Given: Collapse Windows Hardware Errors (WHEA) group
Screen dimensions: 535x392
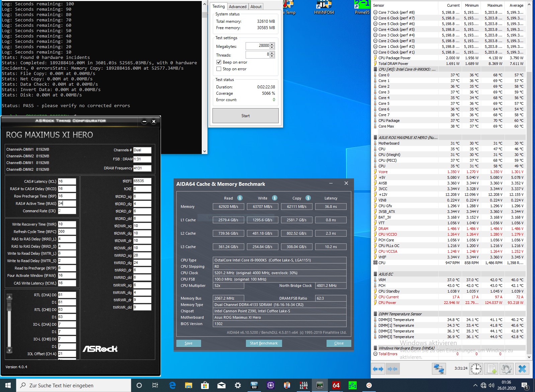Looking at the screenshot, I should (x=375, y=348).
